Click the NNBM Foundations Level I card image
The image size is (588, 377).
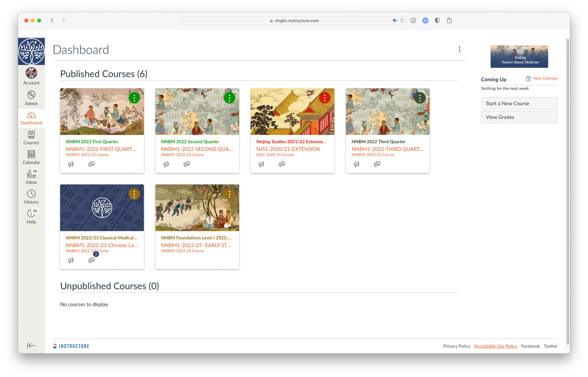pos(197,208)
